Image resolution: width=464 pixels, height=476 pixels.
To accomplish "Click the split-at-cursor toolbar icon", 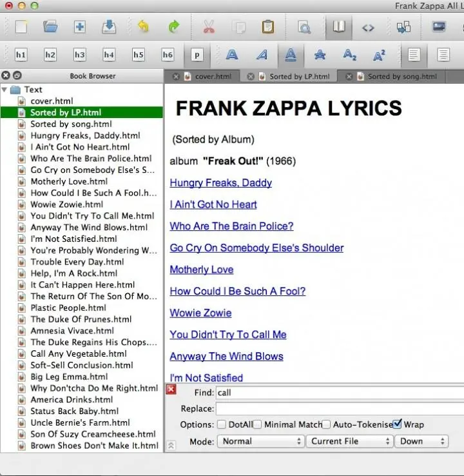I will point(403,27).
